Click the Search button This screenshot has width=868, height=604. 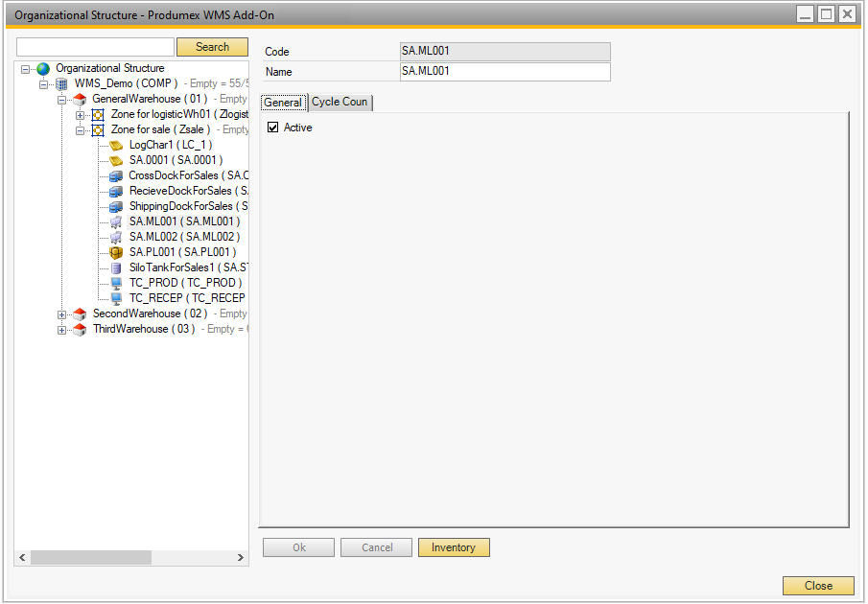pos(212,47)
